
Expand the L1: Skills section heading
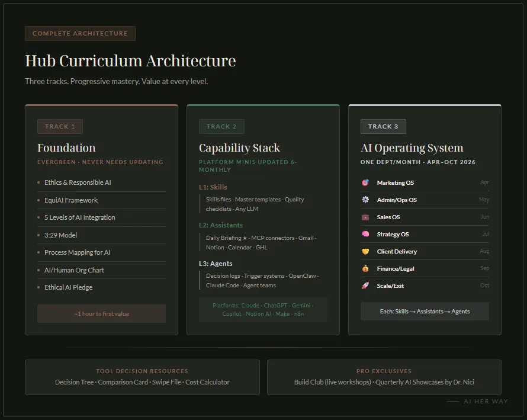pos(213,187)
